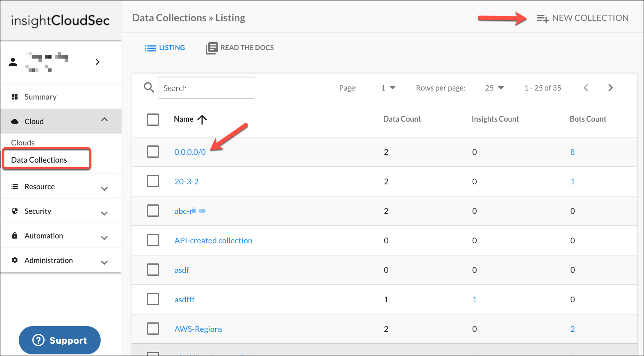Click bots count 1 for 20-3-2
Screen dimensions: 644x356
pyautogui.click(x=573, y=181)
